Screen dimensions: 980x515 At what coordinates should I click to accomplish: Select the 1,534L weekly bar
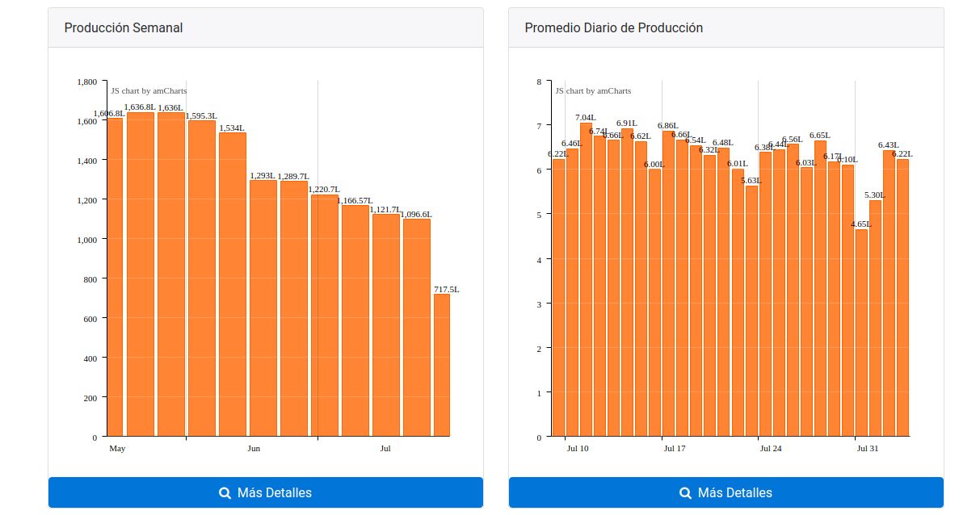[x=233, y=285]
